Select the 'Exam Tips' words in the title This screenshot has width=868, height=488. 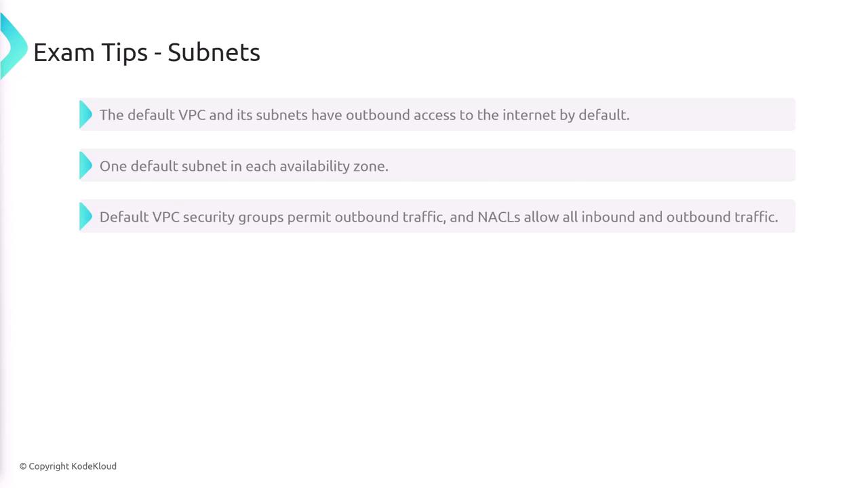[x=89, y=52]
